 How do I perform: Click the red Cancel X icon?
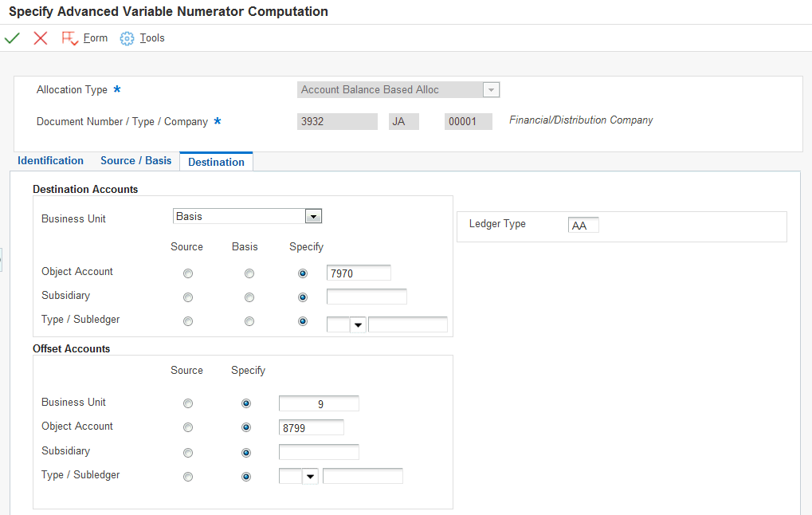(41, 38)
